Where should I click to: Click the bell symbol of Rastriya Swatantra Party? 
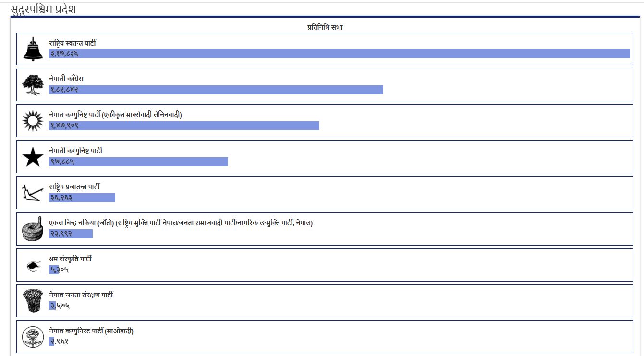click(33, 49)
